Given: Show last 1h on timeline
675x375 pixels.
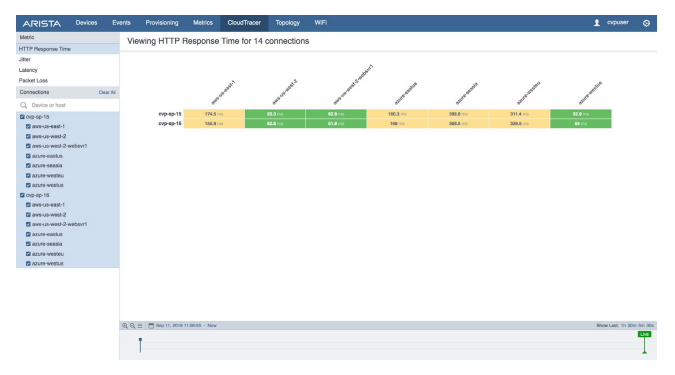Looking at the screenshot, I should click(623, 326).
